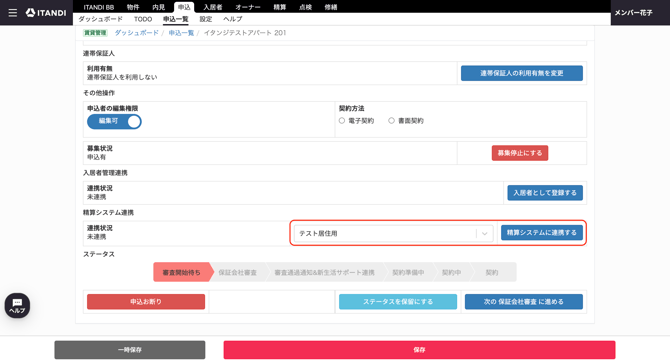This screenshot has height=362, width=670.
Task: Click the red 保存 button
Action: [x=419, y=350]
